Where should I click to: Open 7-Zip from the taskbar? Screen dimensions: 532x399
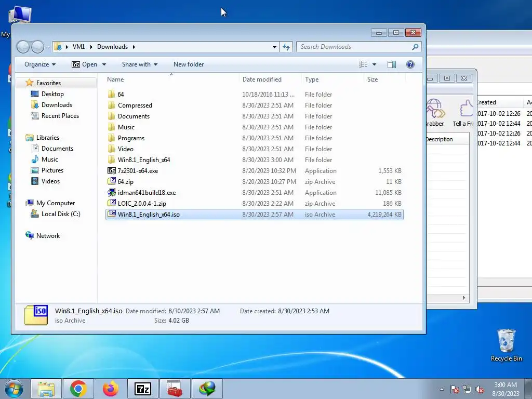click(143, 389)
